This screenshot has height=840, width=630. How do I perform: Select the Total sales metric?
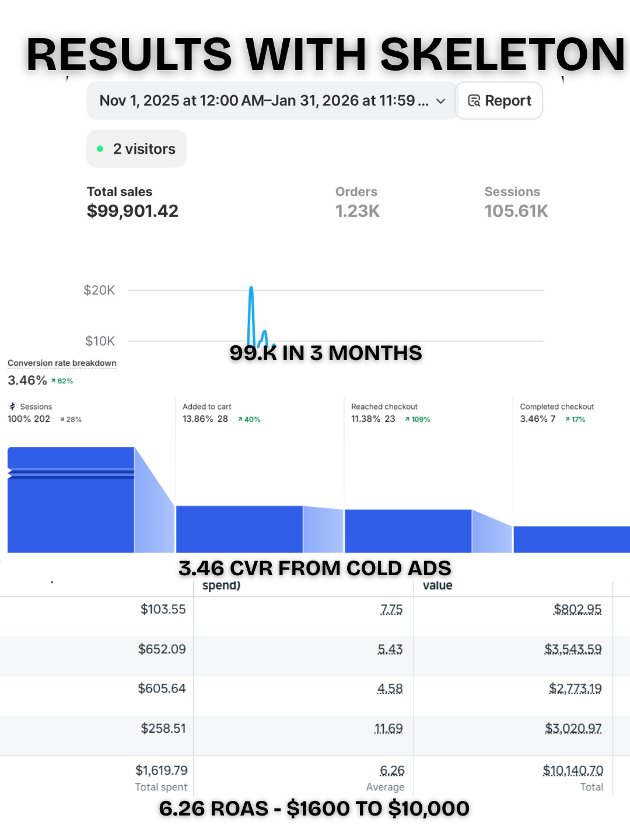click(132, 202)
